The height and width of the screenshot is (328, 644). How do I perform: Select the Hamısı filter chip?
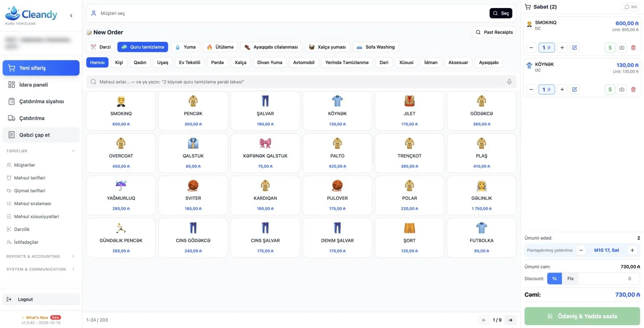(x=97, y=62)
